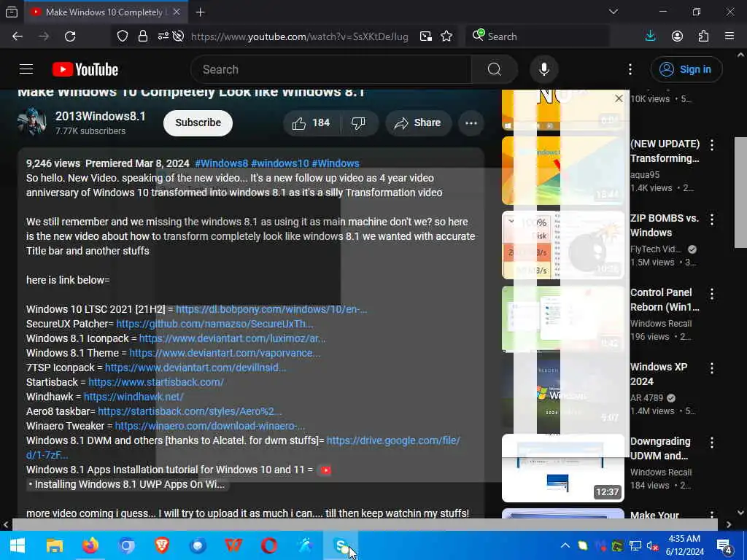Open options for ZIP BOMBS vs. Windows video
Screen dimensions: 747x560
coord(712,219)
